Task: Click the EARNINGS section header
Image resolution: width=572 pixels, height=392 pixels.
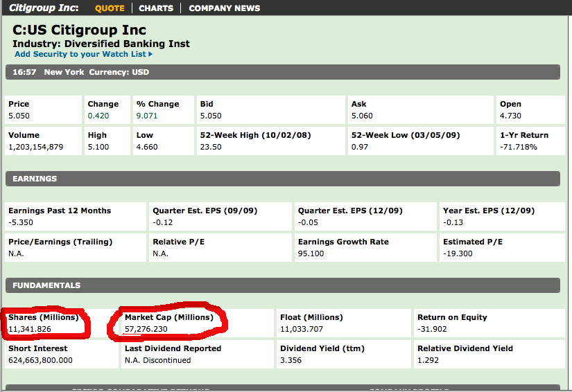Action: click(283, 179)
